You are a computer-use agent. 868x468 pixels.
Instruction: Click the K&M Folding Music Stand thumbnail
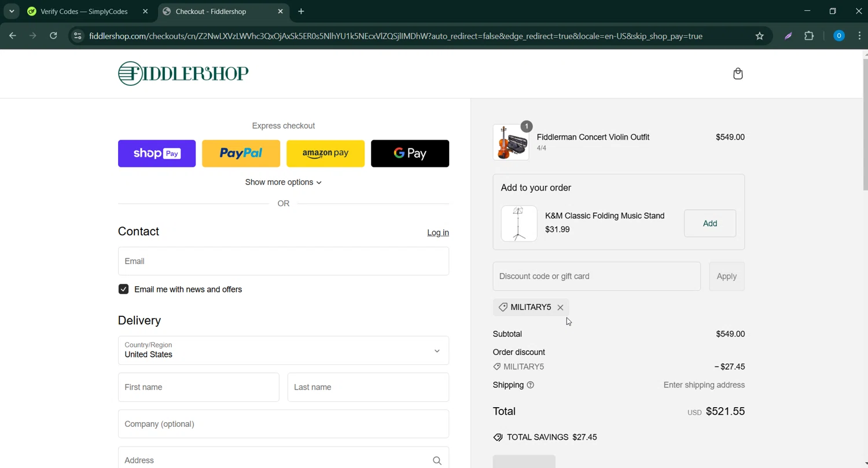518,224
